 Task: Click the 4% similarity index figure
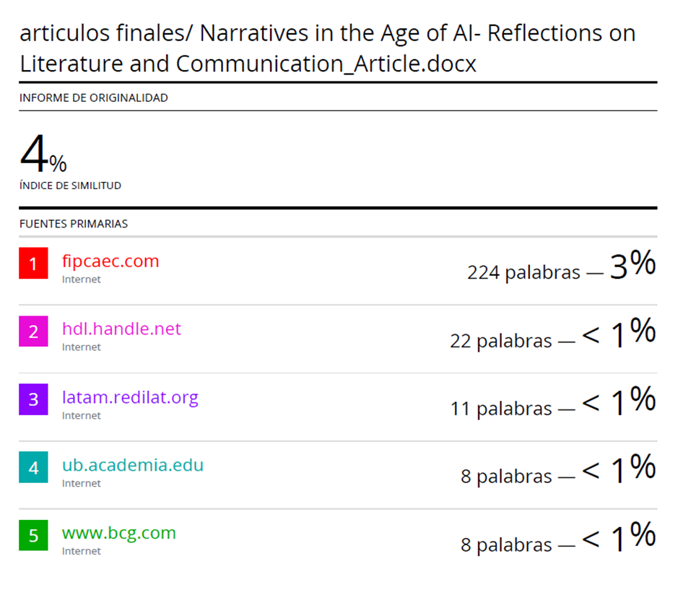coord(43,155)
